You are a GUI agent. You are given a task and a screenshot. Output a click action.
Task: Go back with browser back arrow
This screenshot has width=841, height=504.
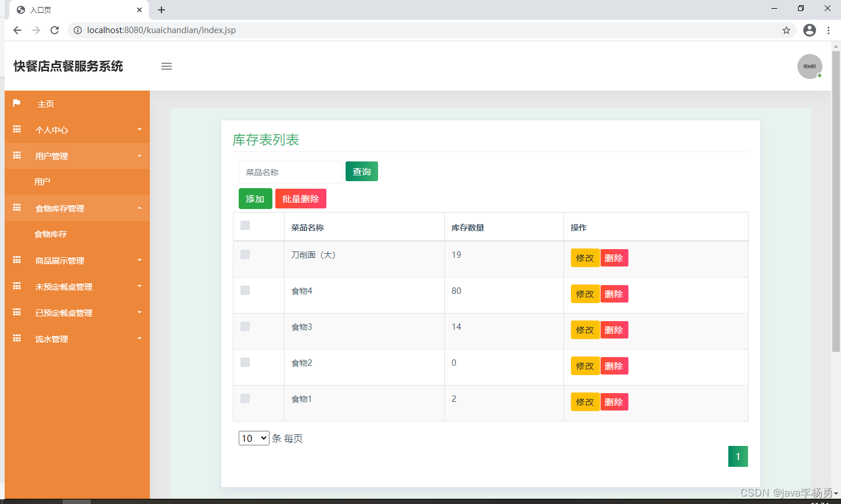(17, 30)
